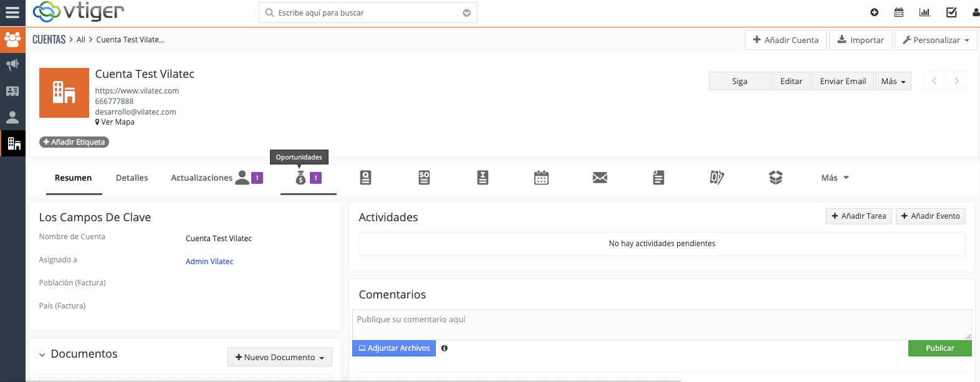Click into the comment text area
Image resolution: width=980 pixels, height=382 pixels.
[x=661, y=324]
